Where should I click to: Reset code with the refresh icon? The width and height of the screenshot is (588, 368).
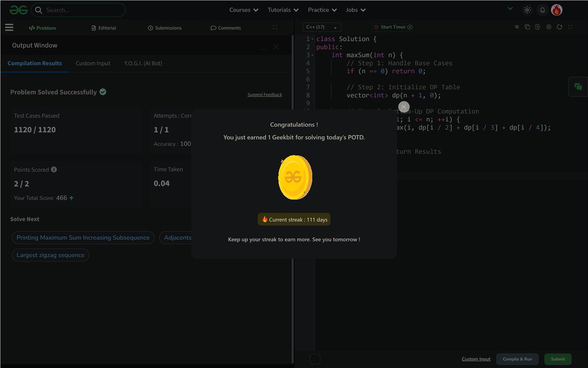pos(559,27)
